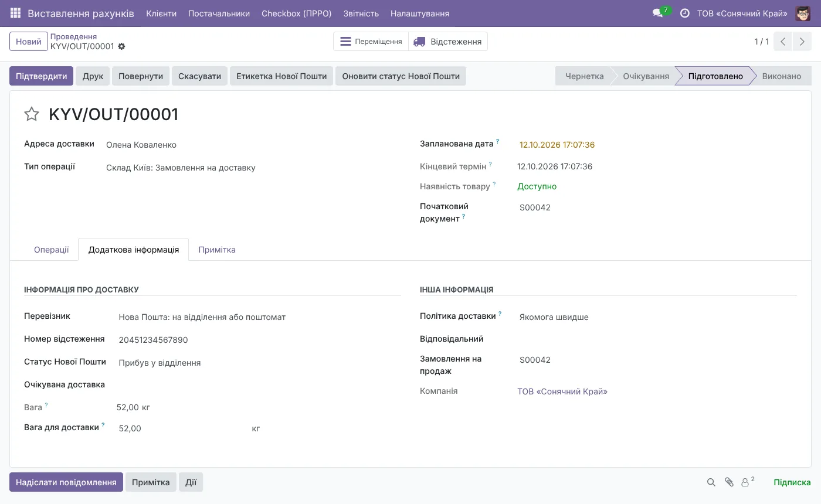
Task: Click Етикетка Нової Пошти button
Action: coord(281,76)
